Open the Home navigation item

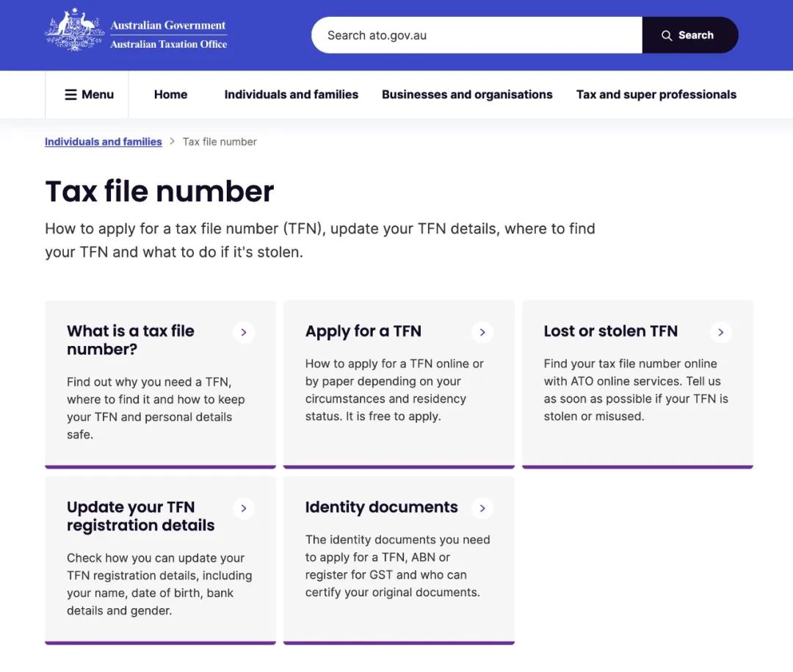coord(171,95)
